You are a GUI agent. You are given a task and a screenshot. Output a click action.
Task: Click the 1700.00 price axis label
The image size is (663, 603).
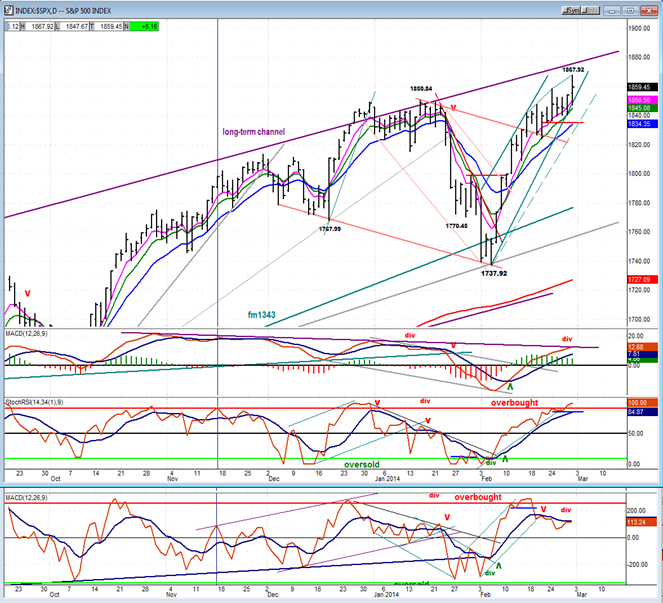[640, 319]
